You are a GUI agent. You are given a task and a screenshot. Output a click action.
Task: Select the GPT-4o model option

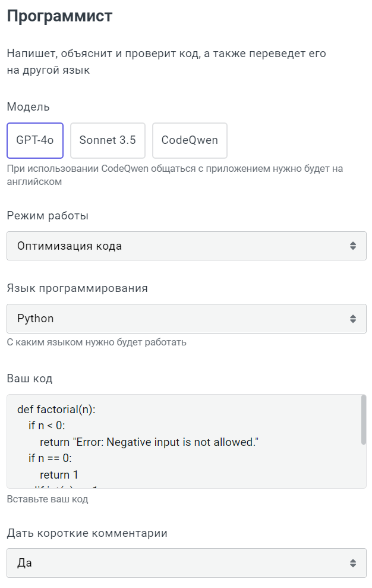pos(35,140)
